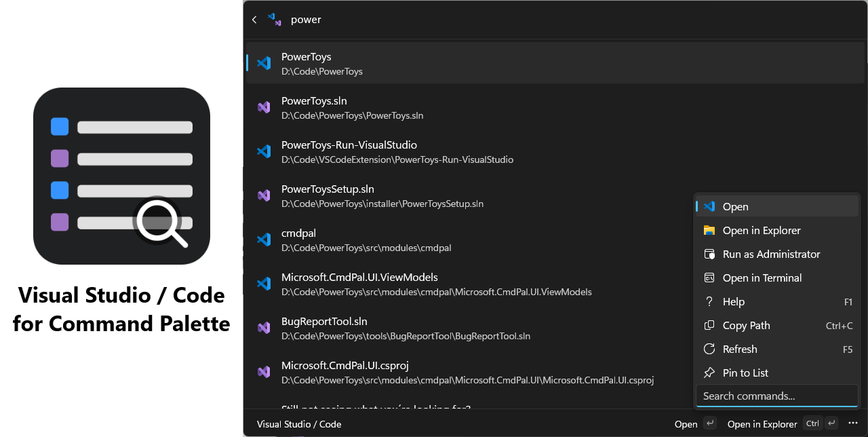The width and height of the screenshot is (868, 437).
Task: Click the VS Code icon for PowerToys-Run-VisualStudio
Action: 264,151
